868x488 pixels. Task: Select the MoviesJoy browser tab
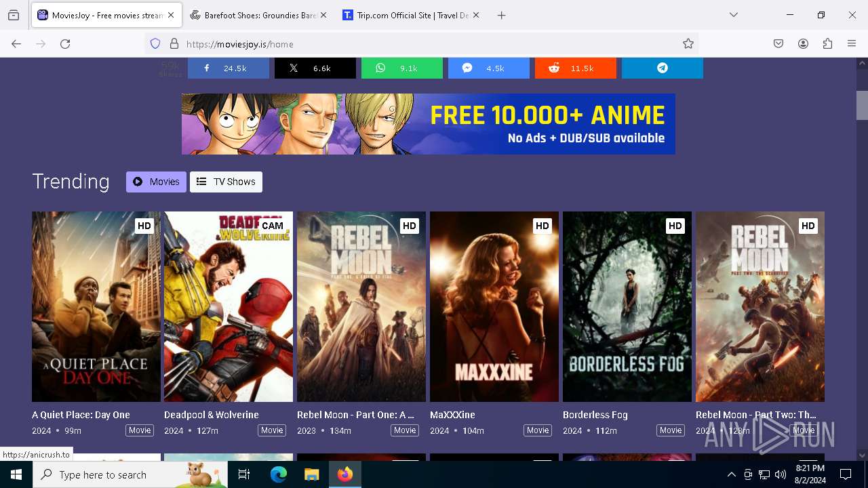(x=105, y=15)
